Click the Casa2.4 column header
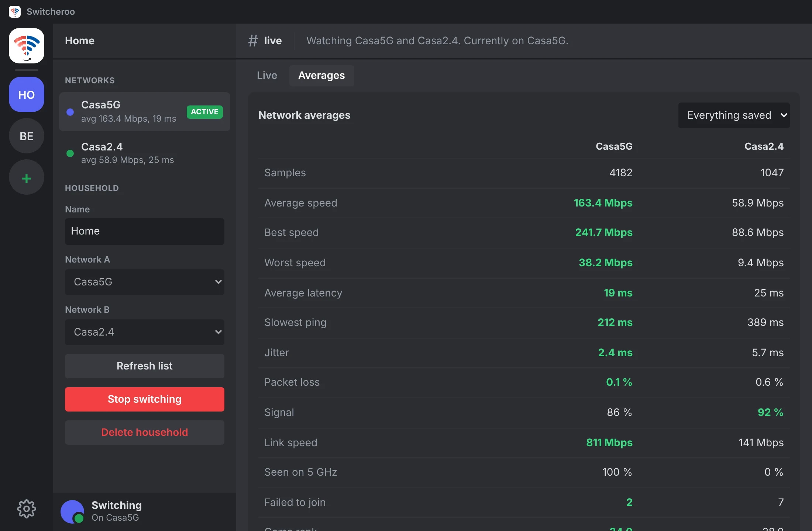The width and height of the screenshot is (812, 531). (x=764, y=146)
